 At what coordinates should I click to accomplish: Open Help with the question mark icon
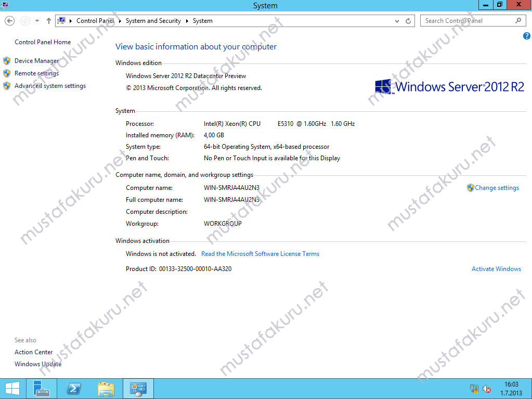coord(527,36)
